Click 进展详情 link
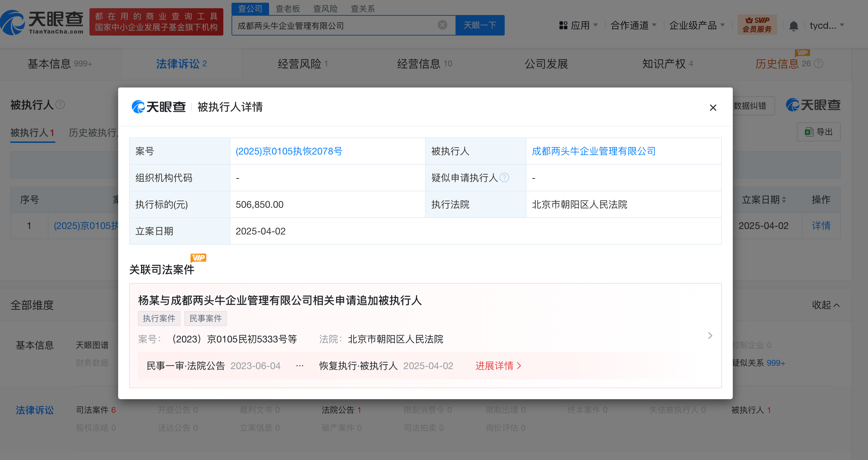Viewport: 868px width, 460px height. [498, 366]
